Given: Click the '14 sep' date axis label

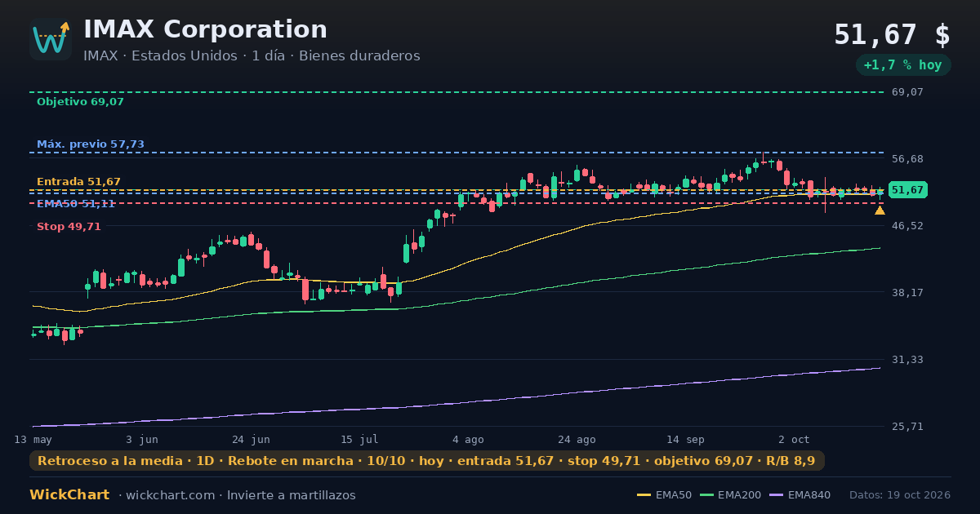Looking at the screenshot, I should (685, 439).
